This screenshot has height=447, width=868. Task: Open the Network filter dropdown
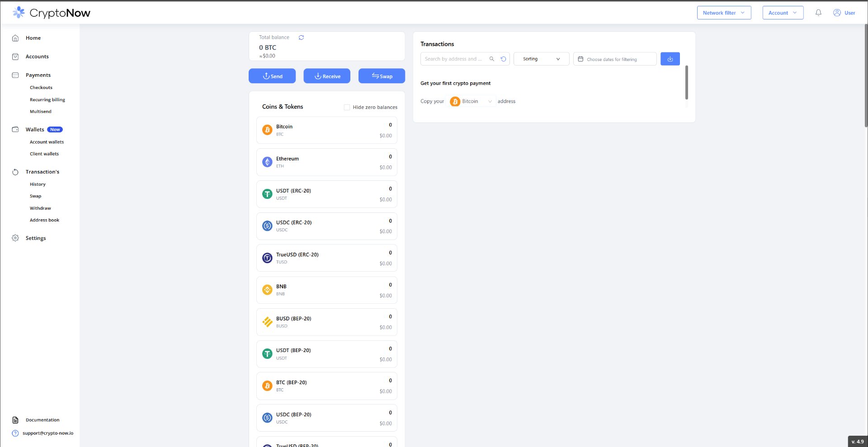coord(724,13)
